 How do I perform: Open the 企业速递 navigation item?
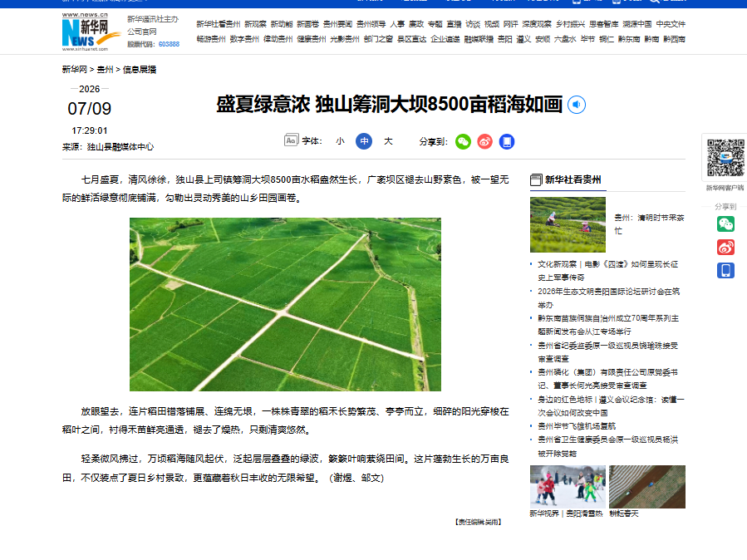click(445, 39)
